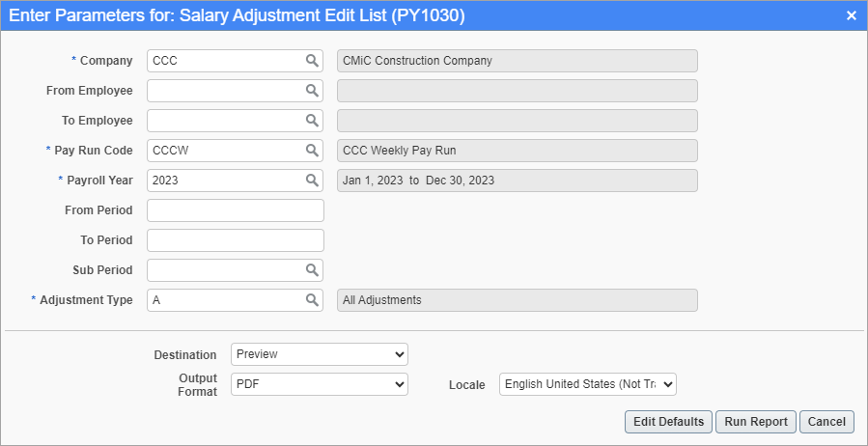The width and height of the screenshot is (868, 446).
Task: Click the dialog title Salary Adjustment Edit List
Action: tap(237, 15)
